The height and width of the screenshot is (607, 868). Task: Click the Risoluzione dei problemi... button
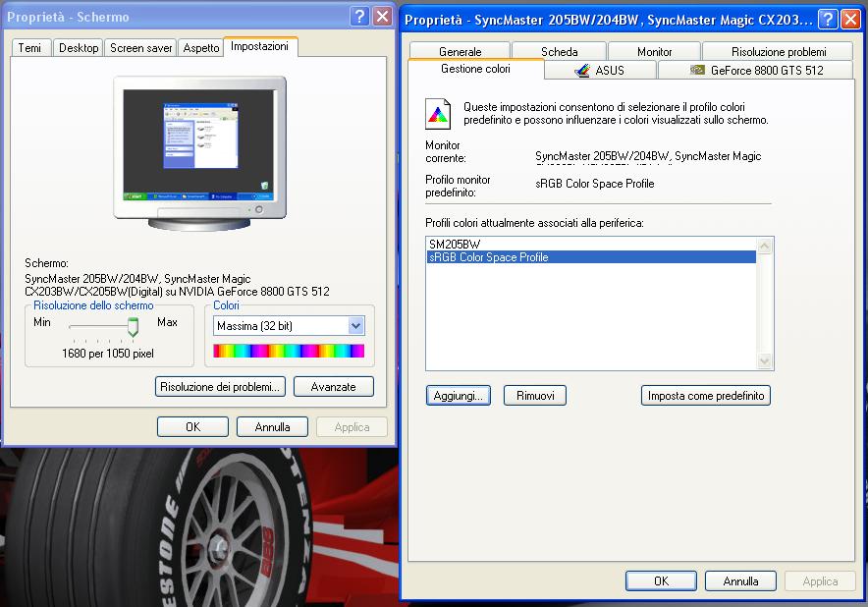[x=220, y=387]
